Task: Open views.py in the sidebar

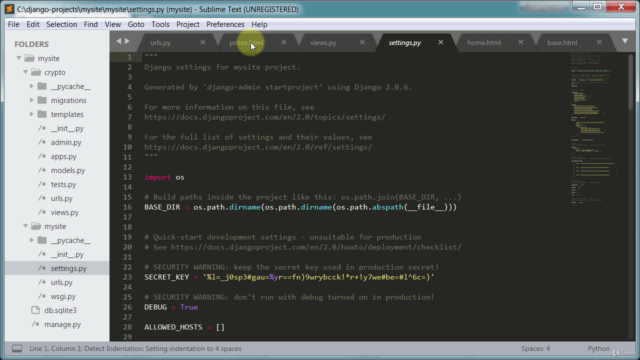Action: point(64,212)
